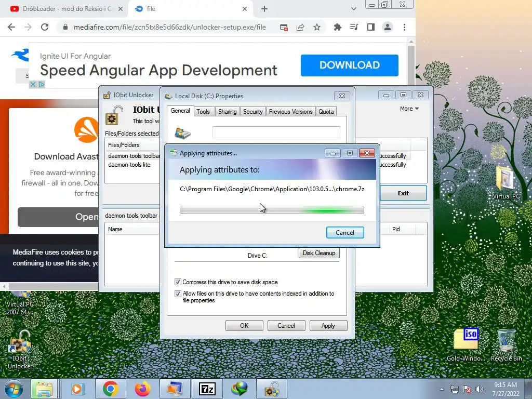Open the Windows Start button

[x=14, y=389]
